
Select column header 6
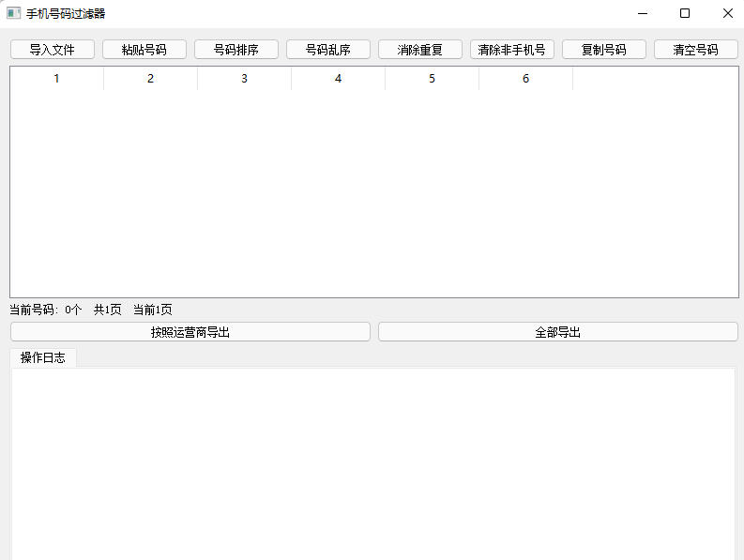[525, 79]
